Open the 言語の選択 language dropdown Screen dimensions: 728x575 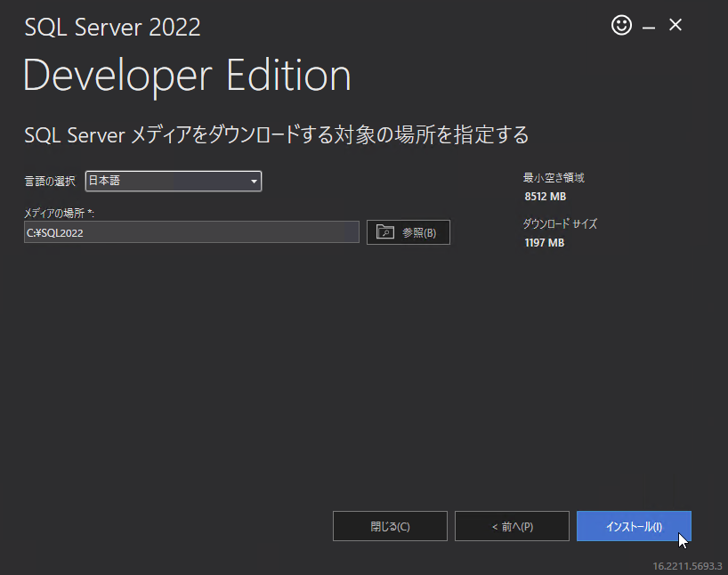174,182
